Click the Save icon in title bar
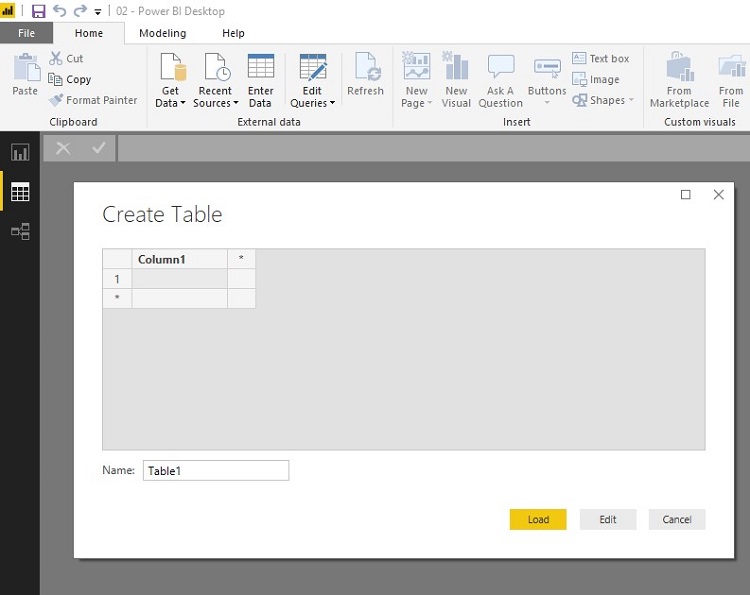 (38, 11)
